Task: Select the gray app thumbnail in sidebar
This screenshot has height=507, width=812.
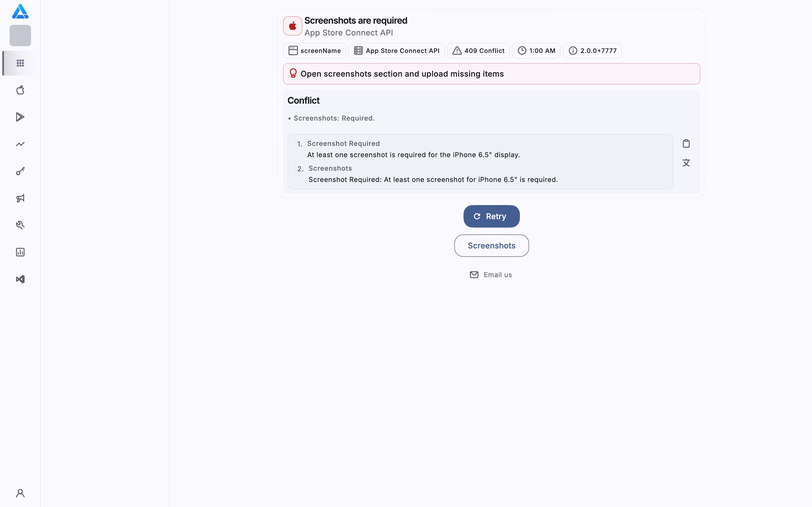Action: click(20, 35)
